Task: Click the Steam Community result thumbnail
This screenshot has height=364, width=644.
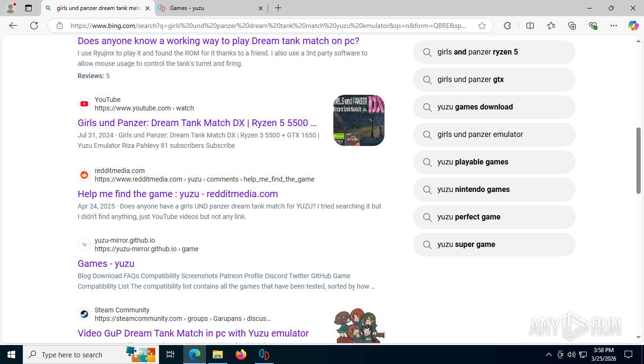Action: point(358,326)
